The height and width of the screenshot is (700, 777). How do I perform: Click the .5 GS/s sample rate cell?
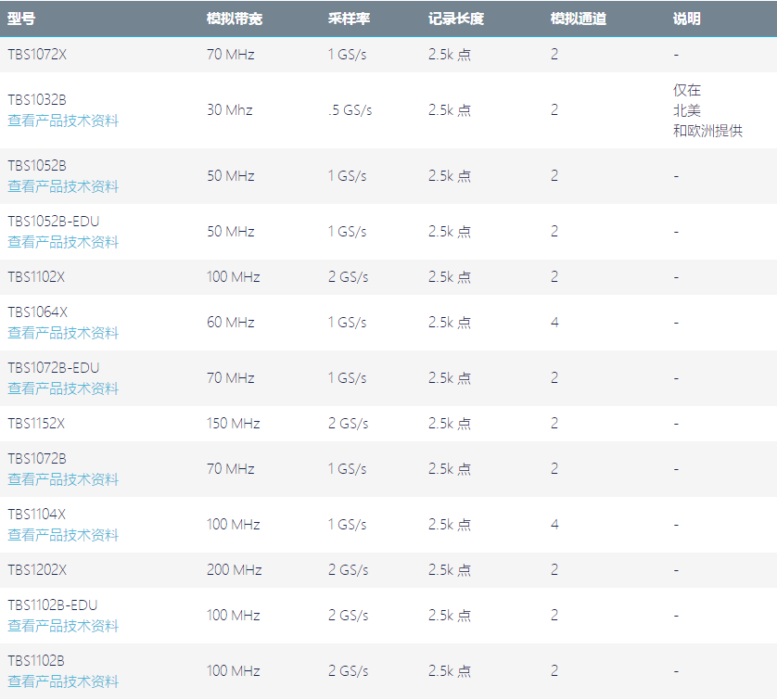tap(350, 110)
